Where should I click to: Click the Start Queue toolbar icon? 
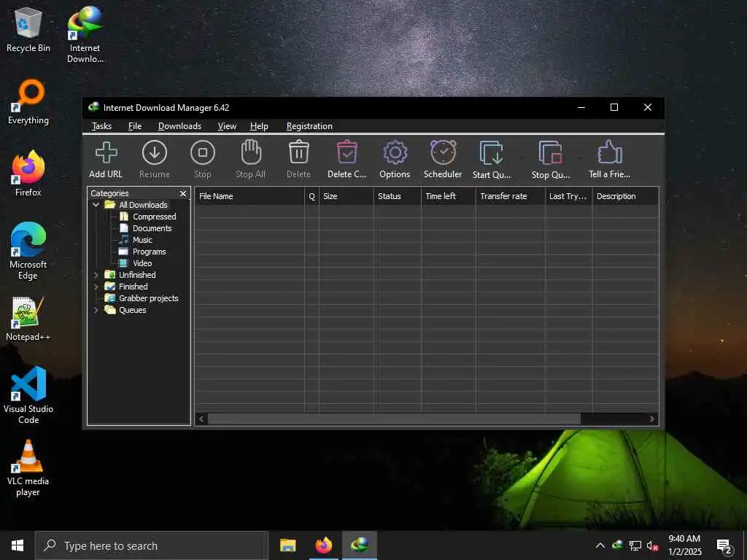click(491, 153)
